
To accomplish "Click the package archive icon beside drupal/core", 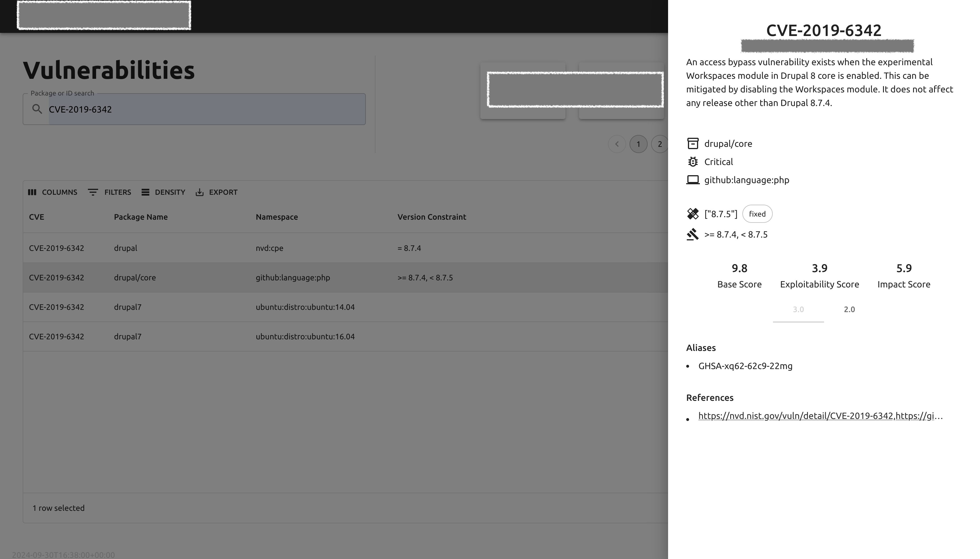I will (693, 144).
